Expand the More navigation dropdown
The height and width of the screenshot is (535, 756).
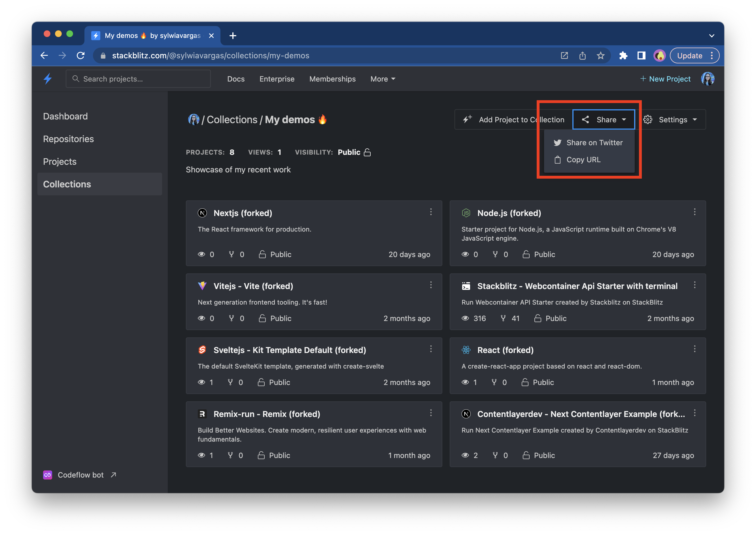pos(383,79)
